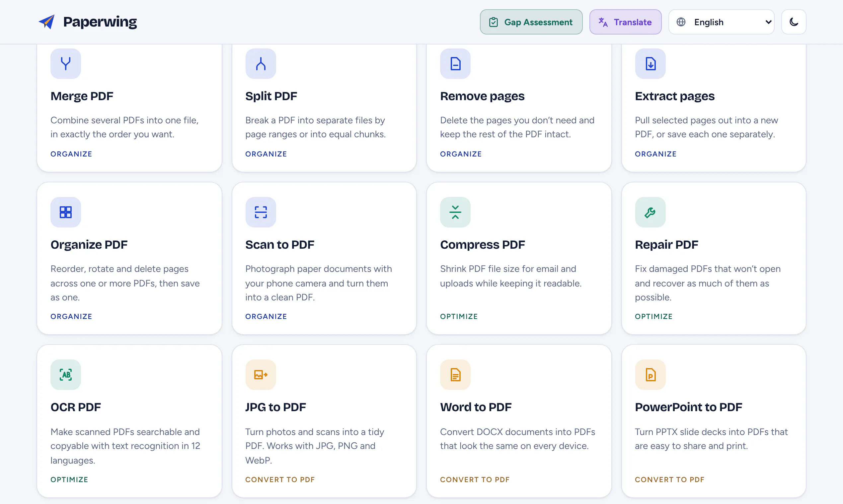Click the OCR PDF text-scan icon
The width and height of the screenshot is (843, 504).
point(66,375)
